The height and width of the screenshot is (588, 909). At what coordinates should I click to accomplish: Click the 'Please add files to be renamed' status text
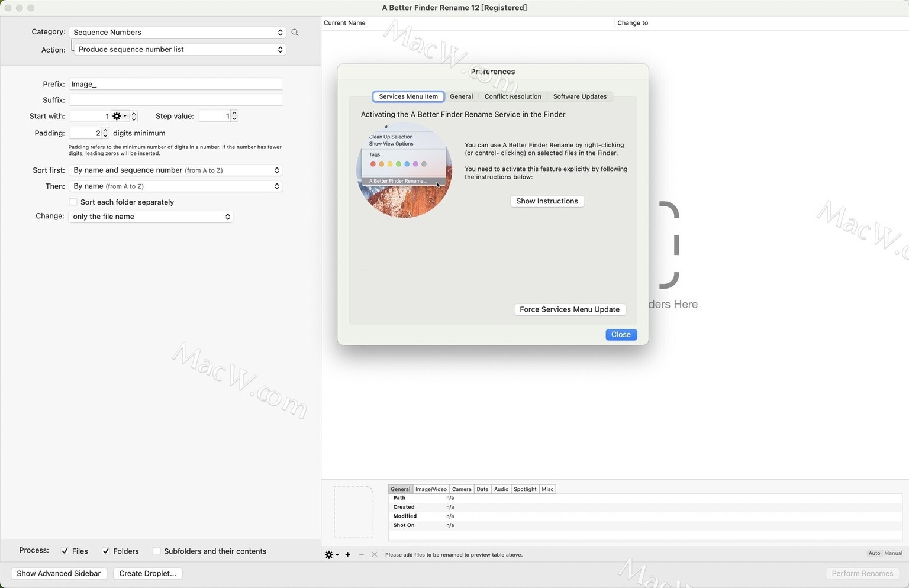coord(454,555)
